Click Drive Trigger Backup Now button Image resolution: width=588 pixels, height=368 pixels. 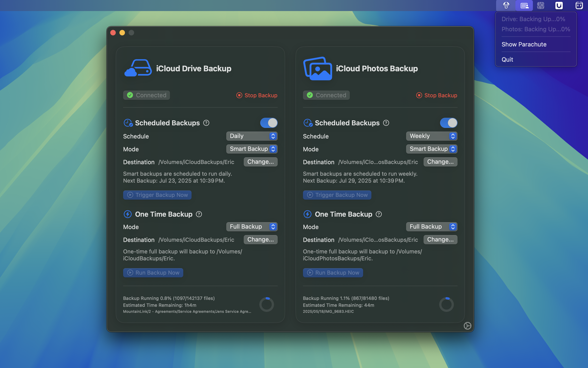tap(157, 195)
